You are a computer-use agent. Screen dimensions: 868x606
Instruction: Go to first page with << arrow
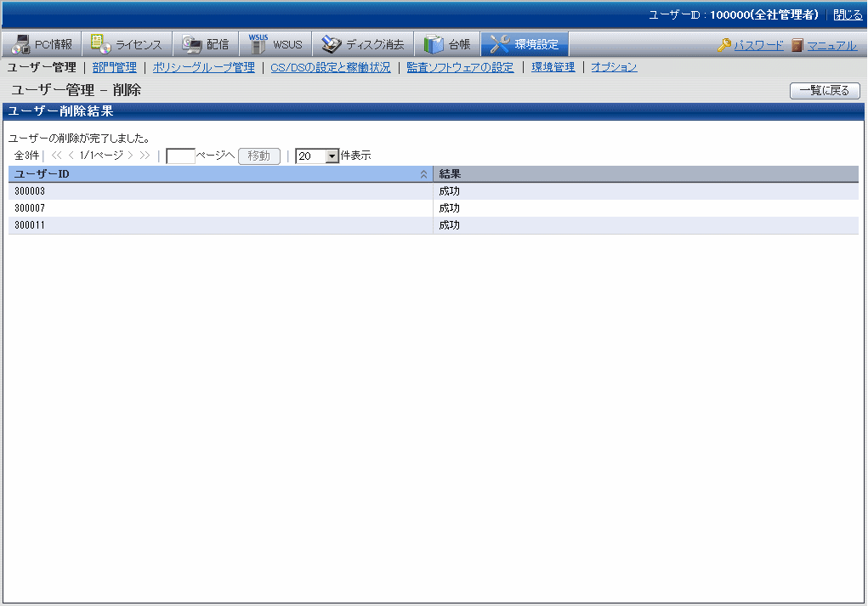click(56, 156)
